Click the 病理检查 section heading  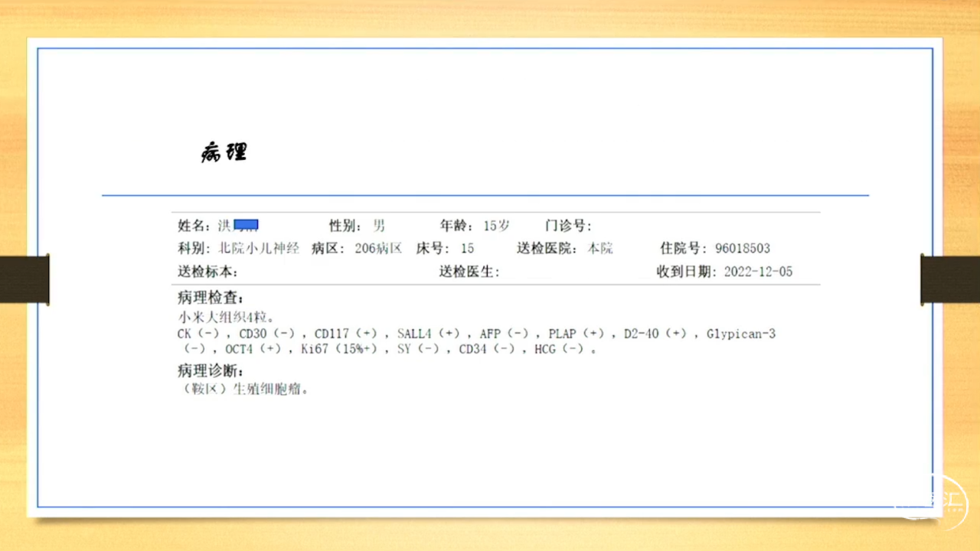tap(211, 298)
